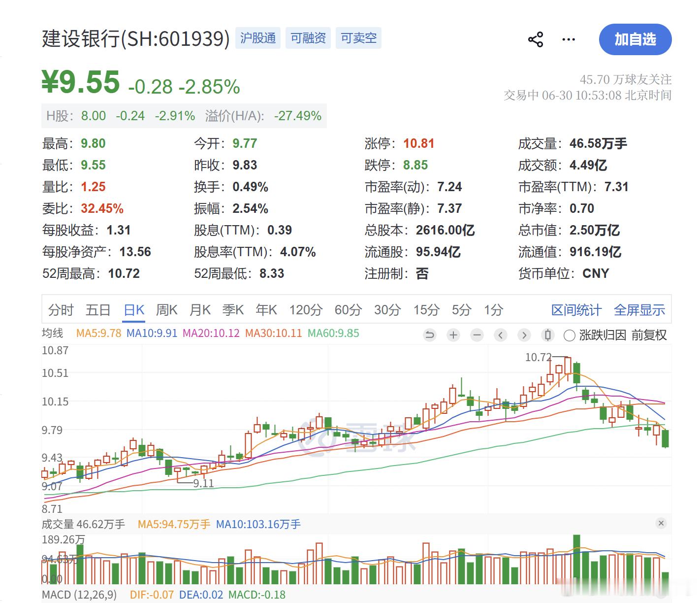
Task: Select the 季K chart tab
Action: 233,310
